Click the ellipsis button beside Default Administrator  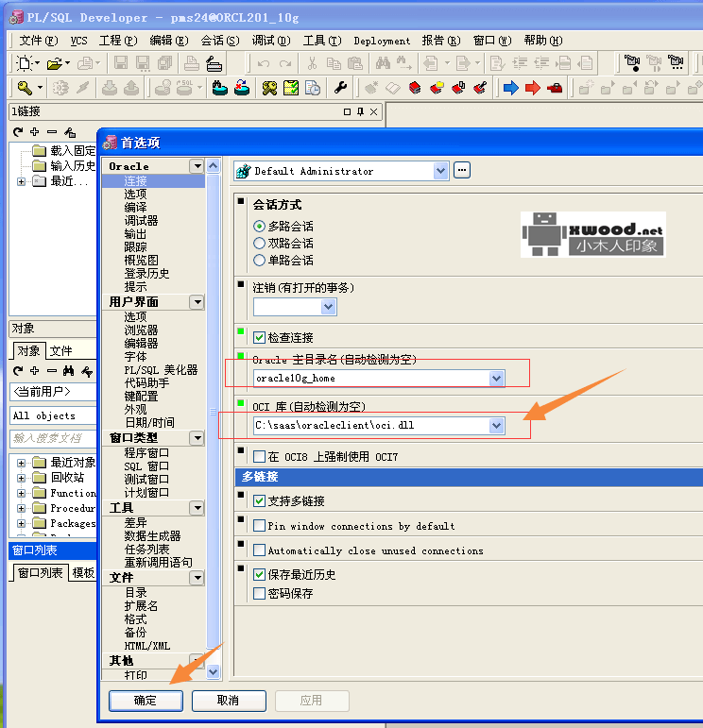click(461, 170)
